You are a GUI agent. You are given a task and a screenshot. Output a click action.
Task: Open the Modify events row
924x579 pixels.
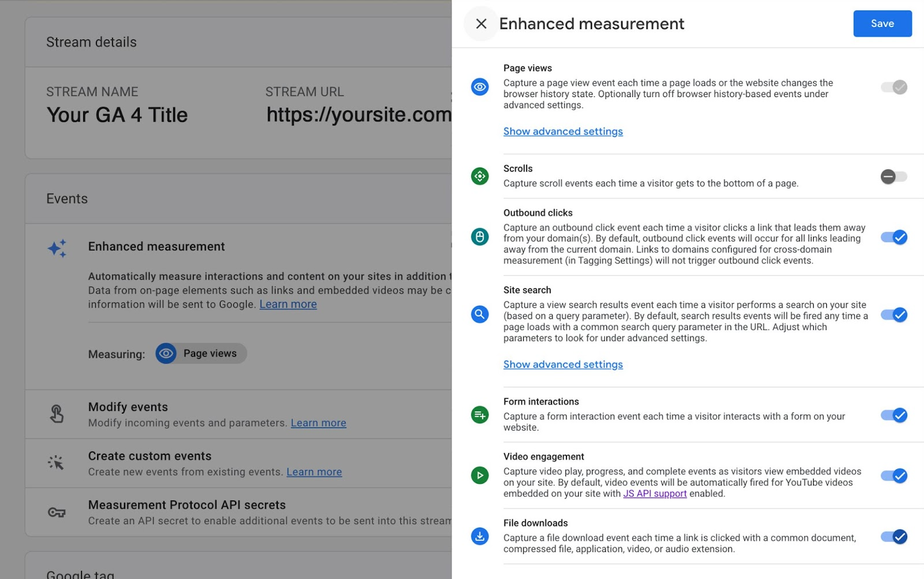[x=128, y=407]
